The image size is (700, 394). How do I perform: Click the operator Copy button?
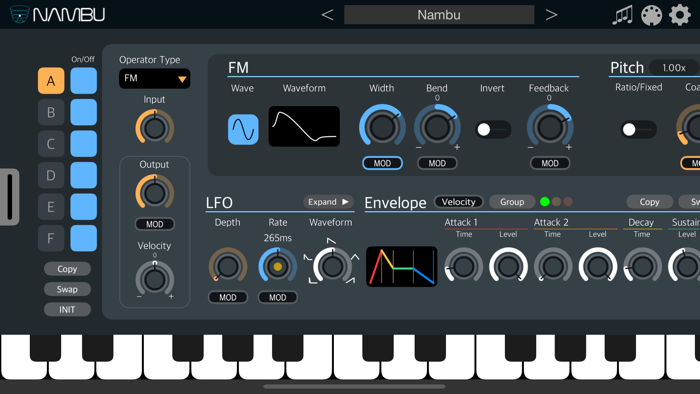(67, 269)
